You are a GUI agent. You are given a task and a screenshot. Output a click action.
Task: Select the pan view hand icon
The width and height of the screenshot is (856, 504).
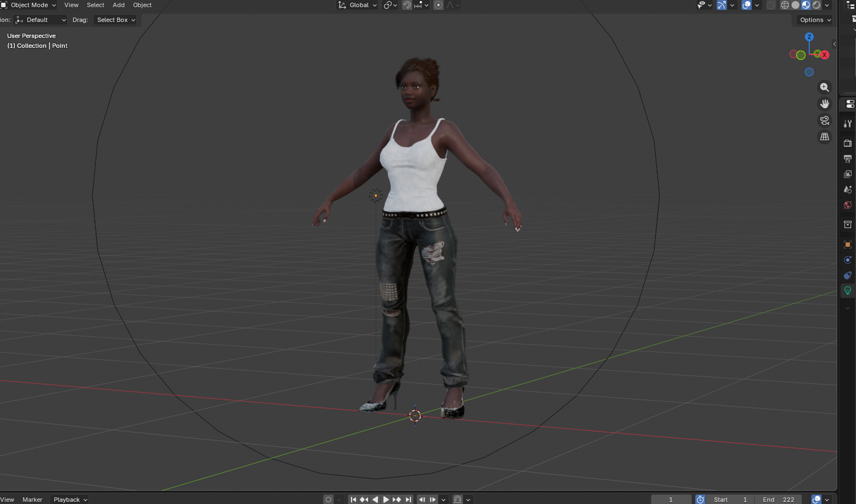coord(825,104)
